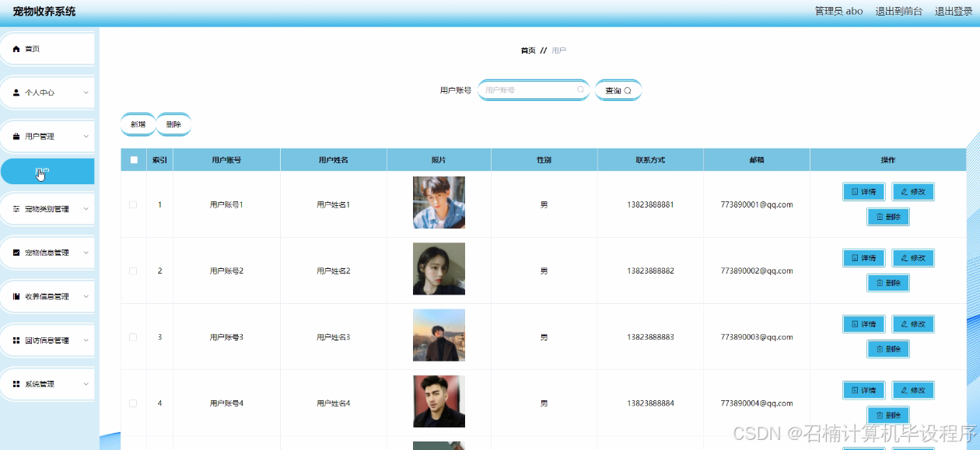
Task: Click the cell 用户账号4
Action: pos(226,403)
